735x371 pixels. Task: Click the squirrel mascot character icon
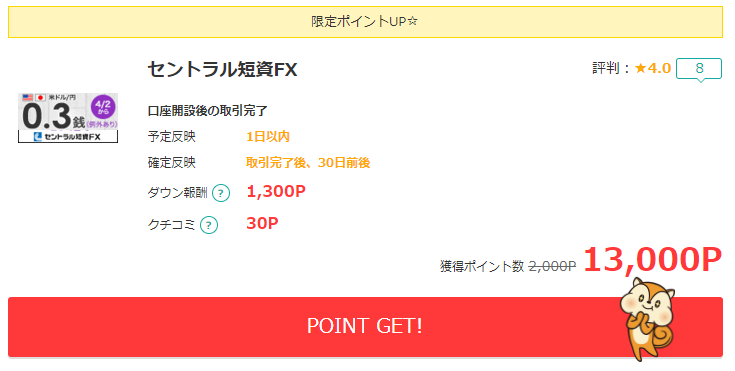click(648, 319)
